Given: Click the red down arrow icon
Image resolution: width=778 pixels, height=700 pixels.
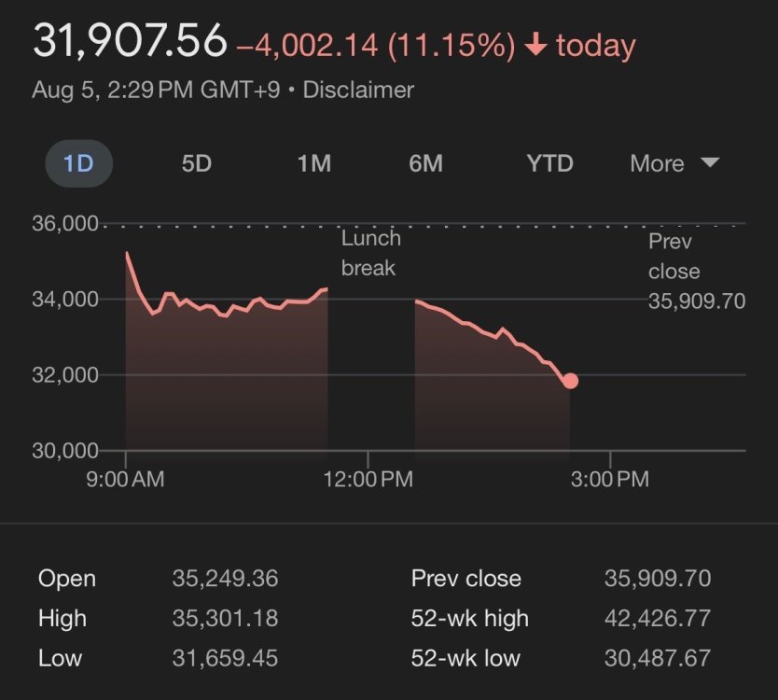Looking at the screenshot, I should (x=535, y=45).
